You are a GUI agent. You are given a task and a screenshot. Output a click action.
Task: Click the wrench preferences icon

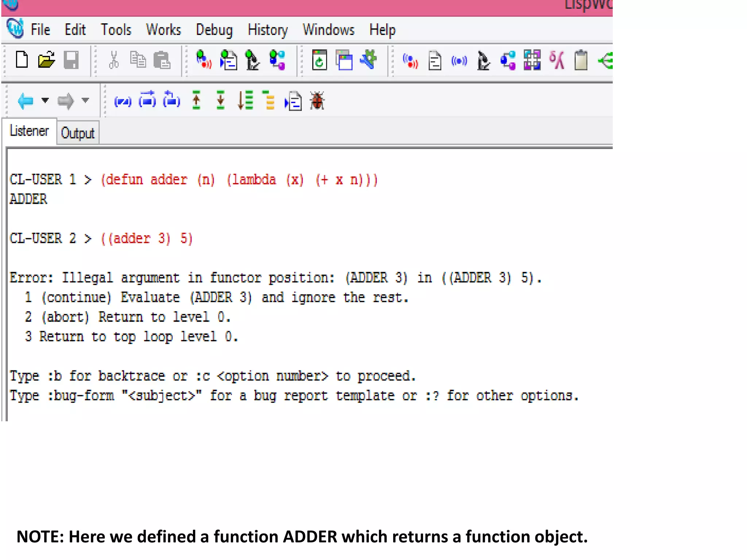(368, 60)
